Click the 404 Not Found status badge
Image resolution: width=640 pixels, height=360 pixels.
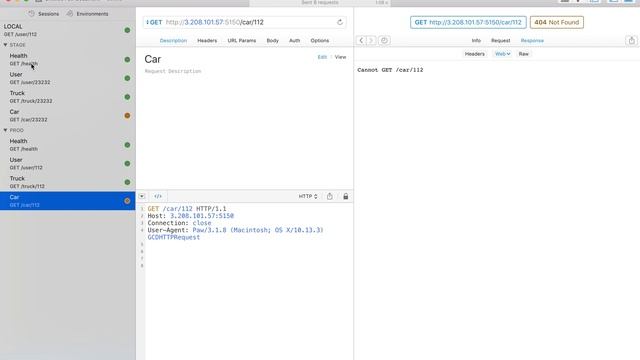[x=557, y=22]
